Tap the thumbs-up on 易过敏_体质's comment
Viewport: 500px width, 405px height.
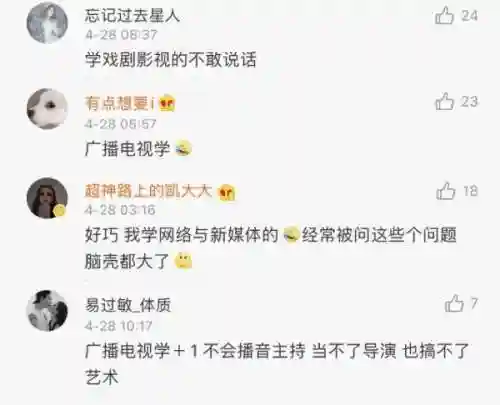pyautogui.click(x=454, y=303)
